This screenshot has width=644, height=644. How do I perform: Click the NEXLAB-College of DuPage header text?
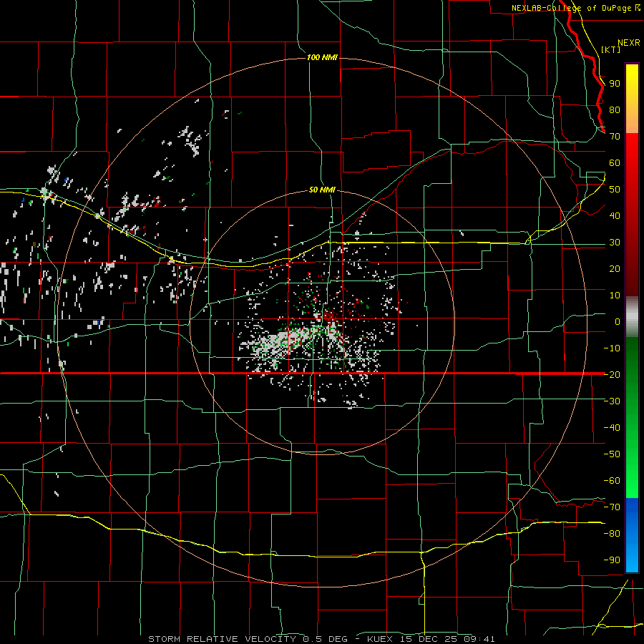tap(572, 8)
